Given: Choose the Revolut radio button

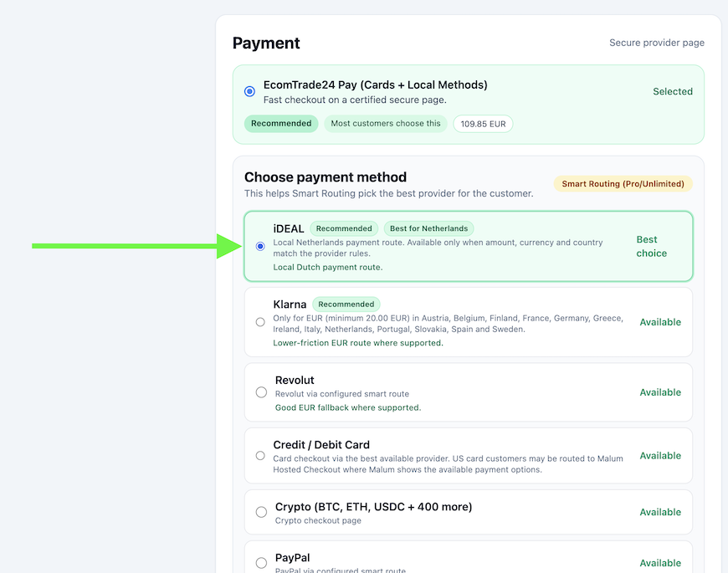Looking at the screenshot, I should [x=261, y=392].
